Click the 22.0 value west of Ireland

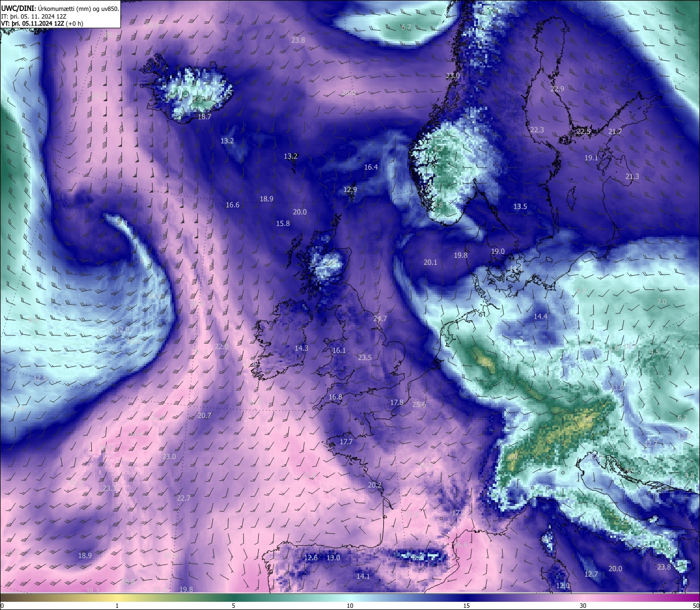[x=221, y=346]
